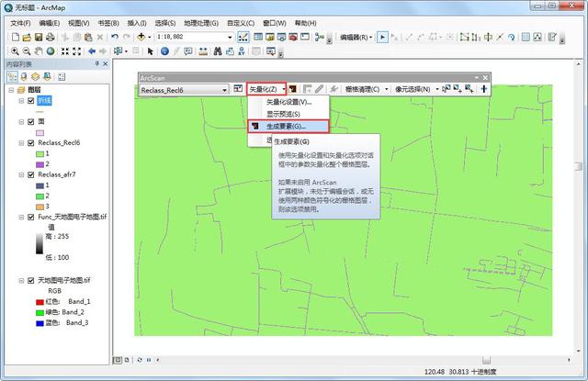Screen dimensions: 588x381
Task: Choose 矢量化设置(V)... menu item
Action: [288, 102]
